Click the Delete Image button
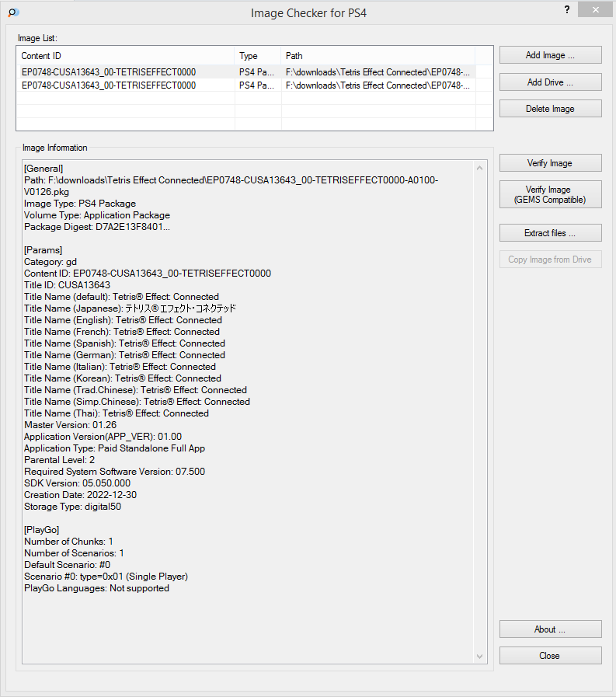 tap(550, 109)
